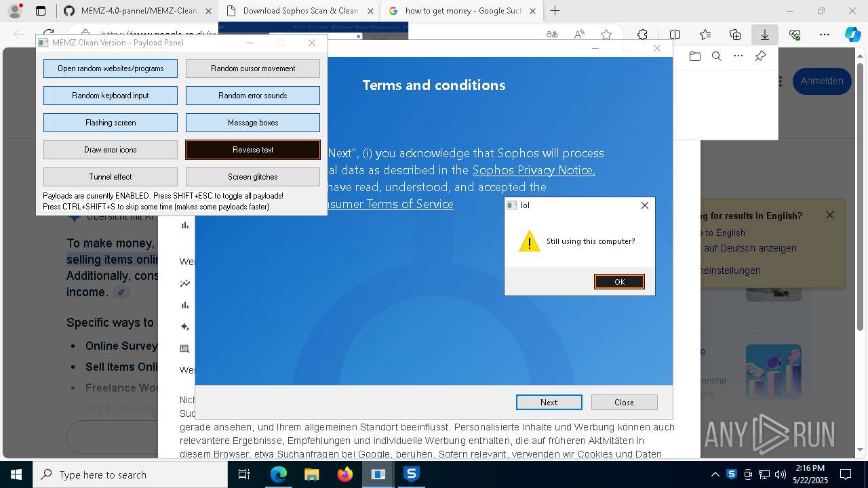The image size is (868, 488).
Task: Open File Explorer from the taskbar
Action: click(311, 474)
